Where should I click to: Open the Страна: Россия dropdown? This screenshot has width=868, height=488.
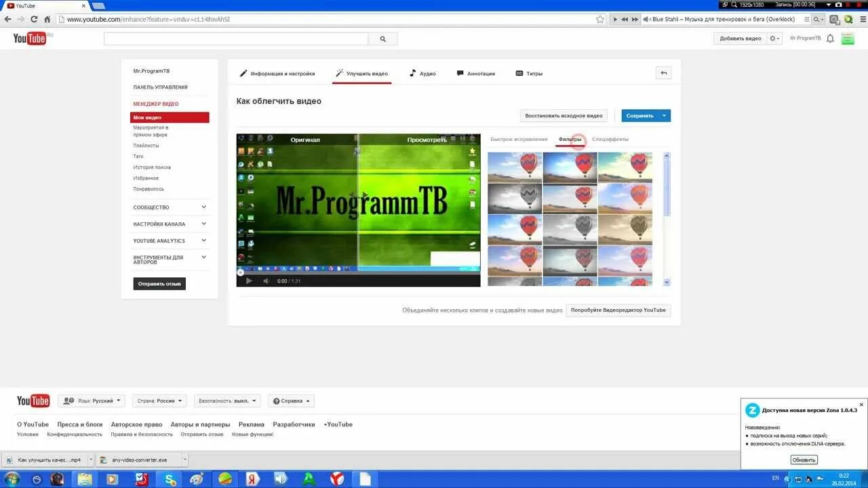(159, 401)
